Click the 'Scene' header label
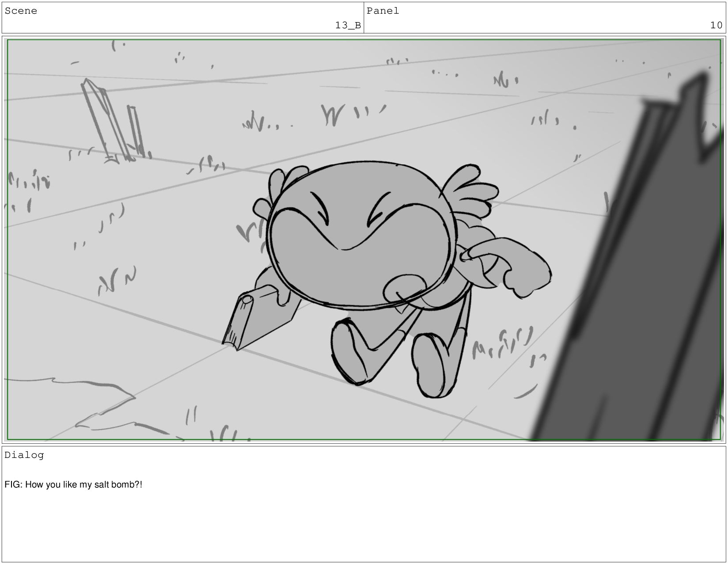Viewport: 728px width, 564px height. click(x=21, y=11)
